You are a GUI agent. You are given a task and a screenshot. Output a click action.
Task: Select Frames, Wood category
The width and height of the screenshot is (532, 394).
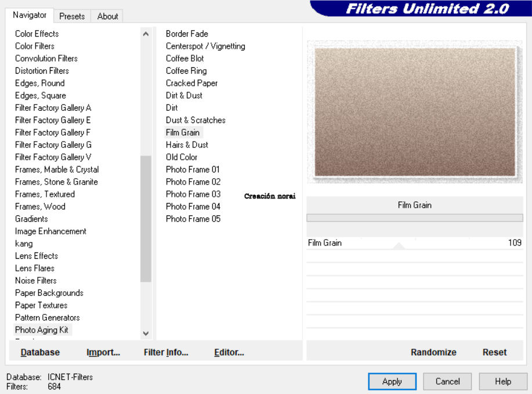40,207
